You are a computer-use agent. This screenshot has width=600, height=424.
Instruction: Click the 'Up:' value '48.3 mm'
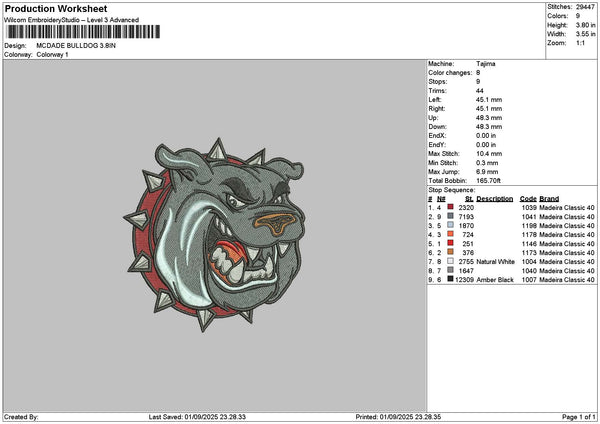point(489,118)
